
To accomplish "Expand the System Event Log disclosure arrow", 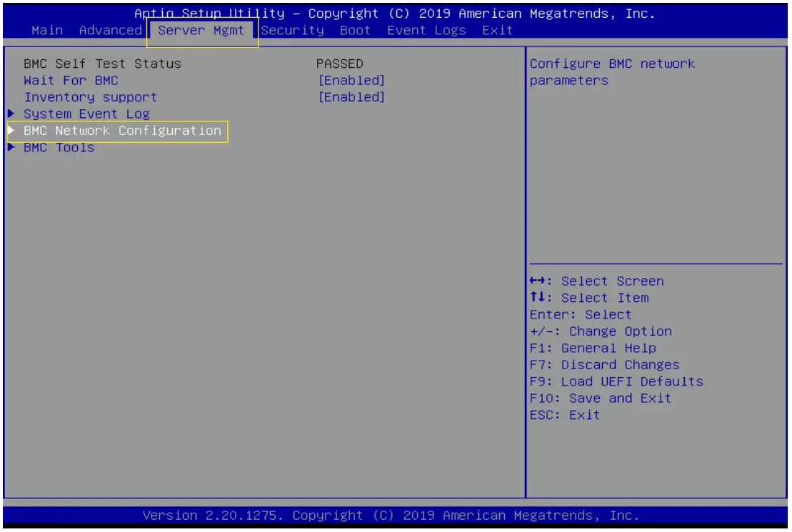I will click(12, 114).
